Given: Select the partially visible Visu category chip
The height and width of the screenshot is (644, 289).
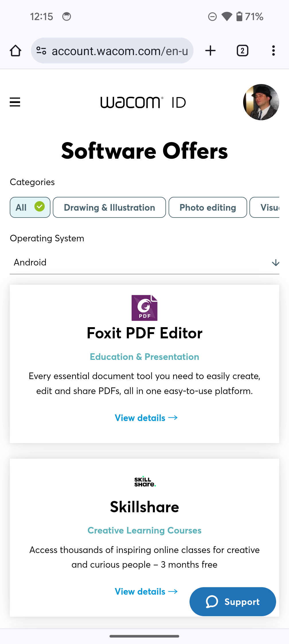Looking at the screenshot, I should [x=265, y=207].
